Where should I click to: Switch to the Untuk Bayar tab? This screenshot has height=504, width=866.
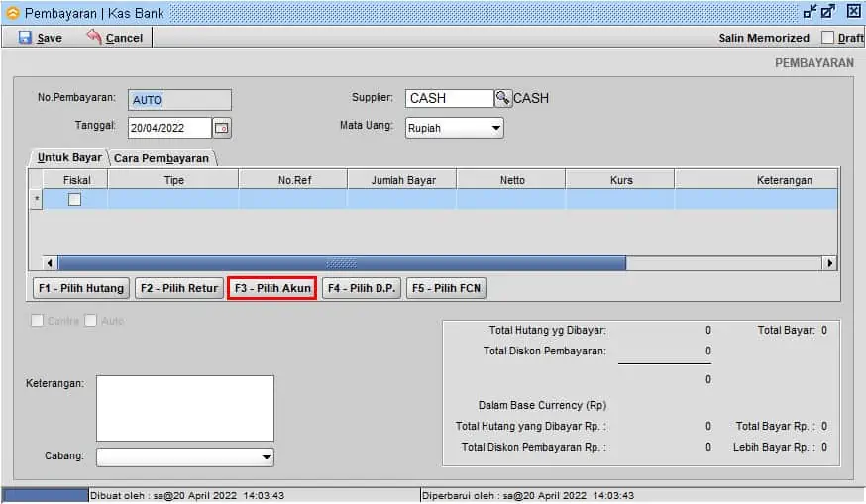[69, 157]
